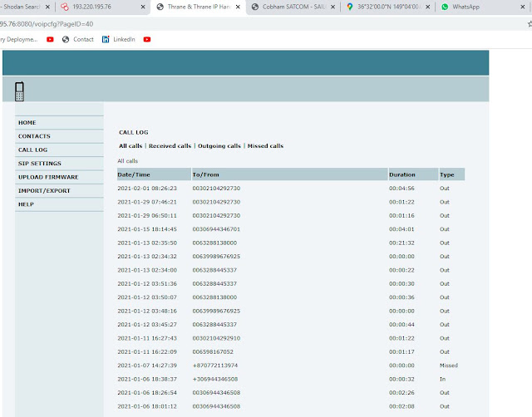Image resolution: width=532 pixels, height=417 pixels.
Task: Switch to the Google Maps coordinates tab
Action: coord(389,7)
